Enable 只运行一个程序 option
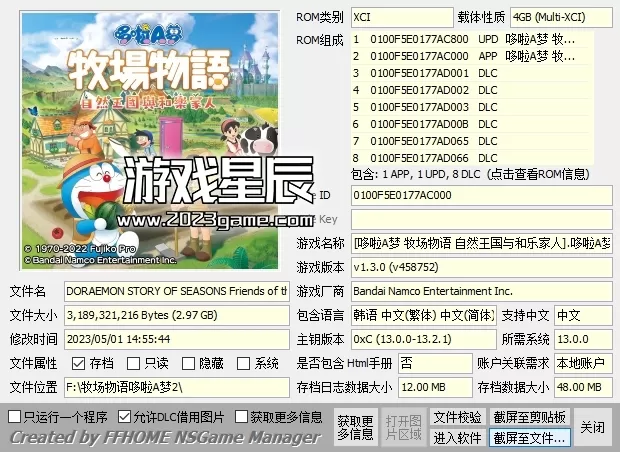 coord(14,416)
